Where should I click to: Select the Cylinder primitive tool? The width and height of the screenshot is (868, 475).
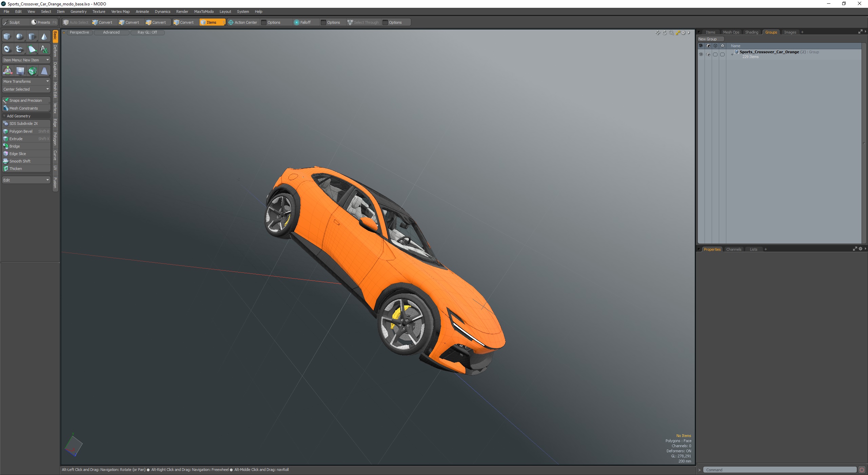pyautogui.click(x=32, y=37)
